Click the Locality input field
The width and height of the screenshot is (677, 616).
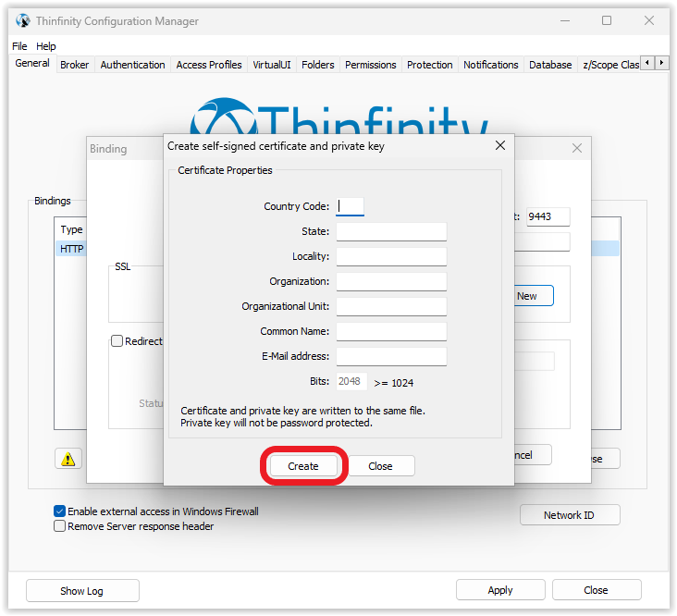pyautogui.click(x=391, y=256)
